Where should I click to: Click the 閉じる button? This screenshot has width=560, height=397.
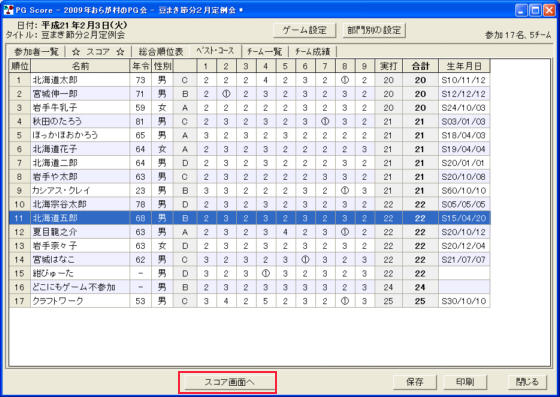coord(527,382)
